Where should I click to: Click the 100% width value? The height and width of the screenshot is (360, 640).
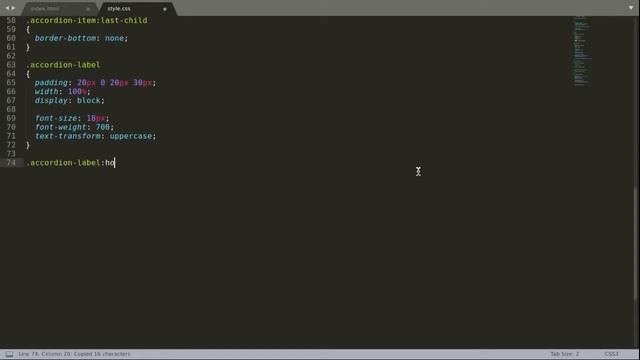77,92
